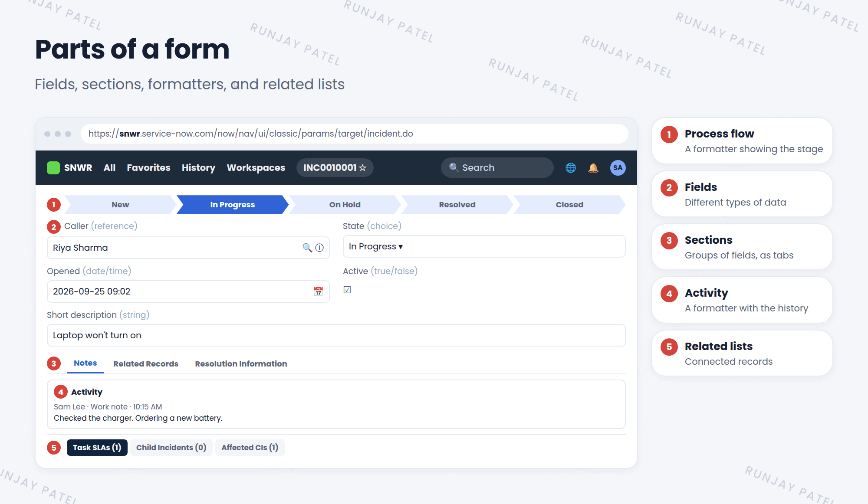Viewport: 868px width, 504px height.
Task: Open the SA user avatar menu
Action: coord(618,168)
